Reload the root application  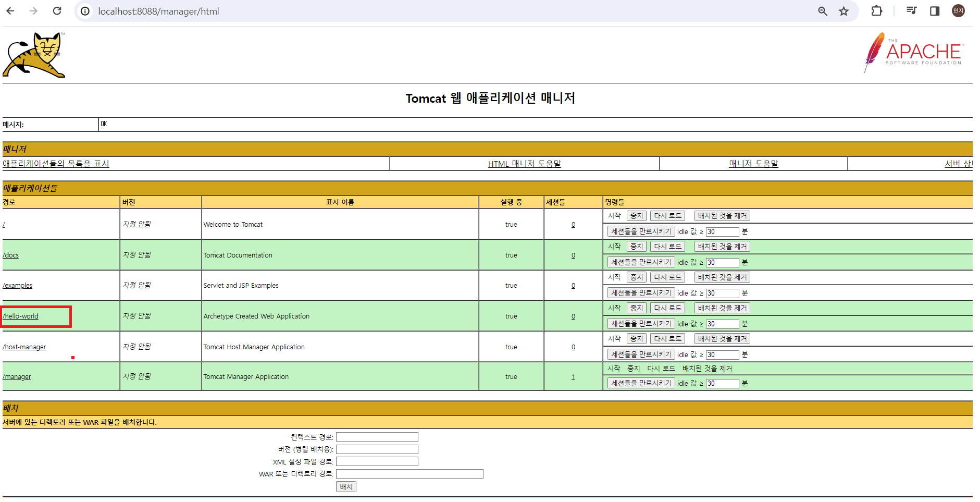667,216
